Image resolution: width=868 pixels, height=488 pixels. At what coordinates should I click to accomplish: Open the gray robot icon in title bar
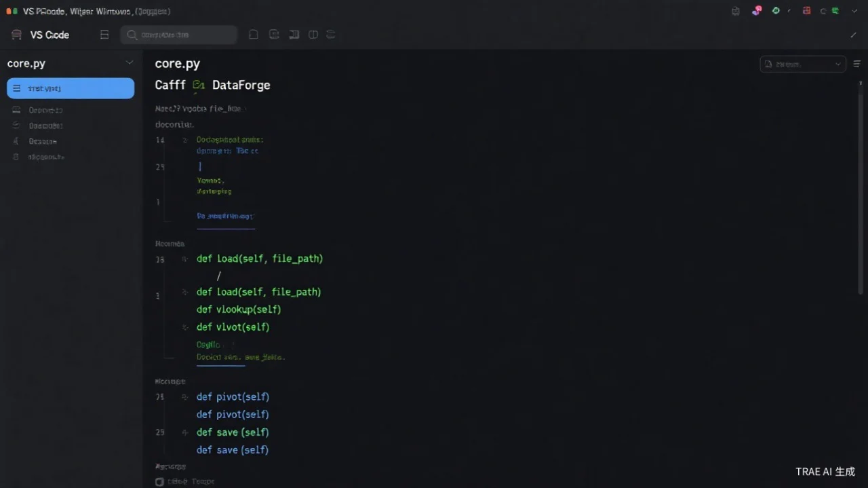coord(736,11)
